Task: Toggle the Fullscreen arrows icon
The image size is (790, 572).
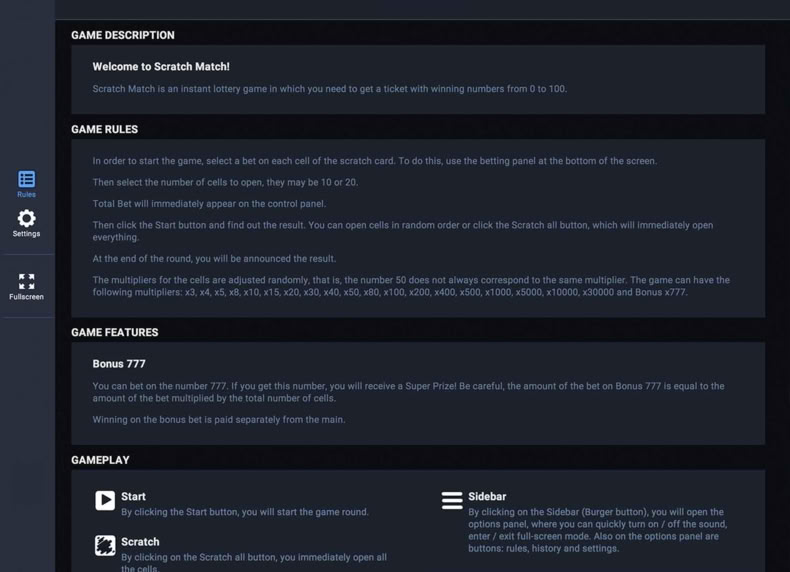Action: coord(26,281)
